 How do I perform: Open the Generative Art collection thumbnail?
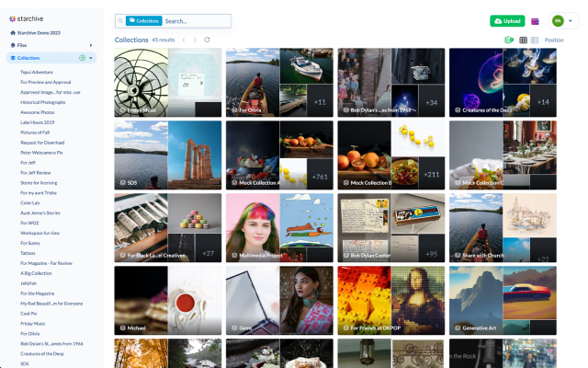[x=502, y=300]
